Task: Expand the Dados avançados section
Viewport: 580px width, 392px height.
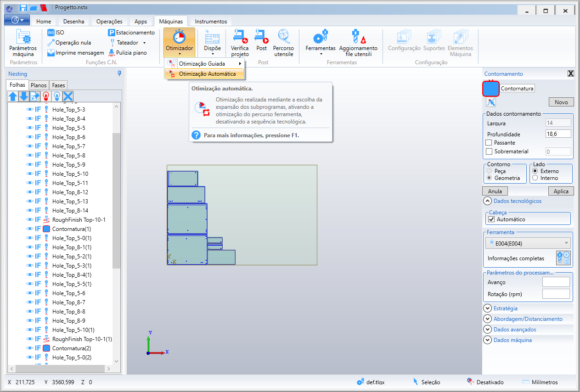Action: point(487,330)
